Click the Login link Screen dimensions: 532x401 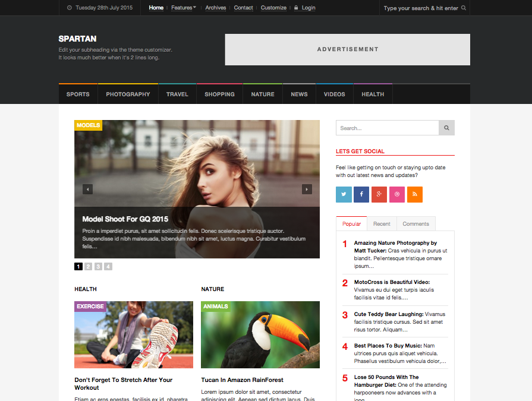[x=309, y=8]
